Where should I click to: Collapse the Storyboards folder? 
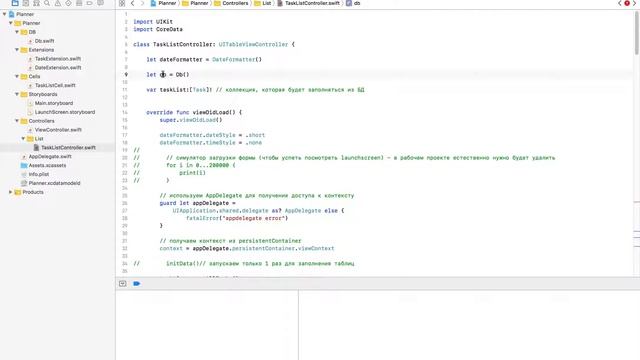pyautogui.click(x=17, y=94)
